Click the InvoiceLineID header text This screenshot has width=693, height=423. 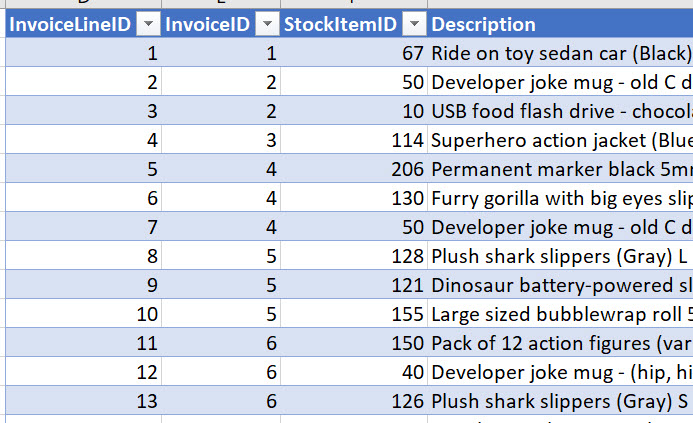pyautogui.click(x=69, y=25)
